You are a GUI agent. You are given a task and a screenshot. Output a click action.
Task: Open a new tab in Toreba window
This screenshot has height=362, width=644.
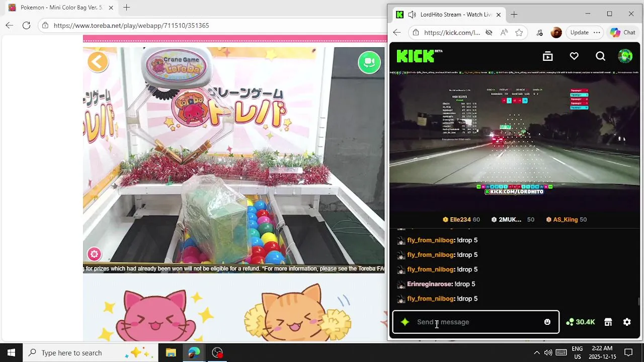click(126, 8)
